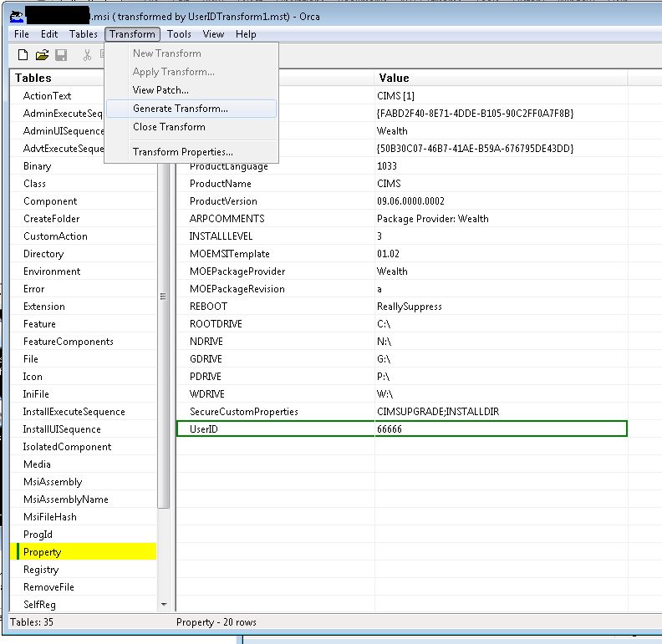Close the open Transform menu
This screenshot has width=662, height=644.
click(132, 34)
